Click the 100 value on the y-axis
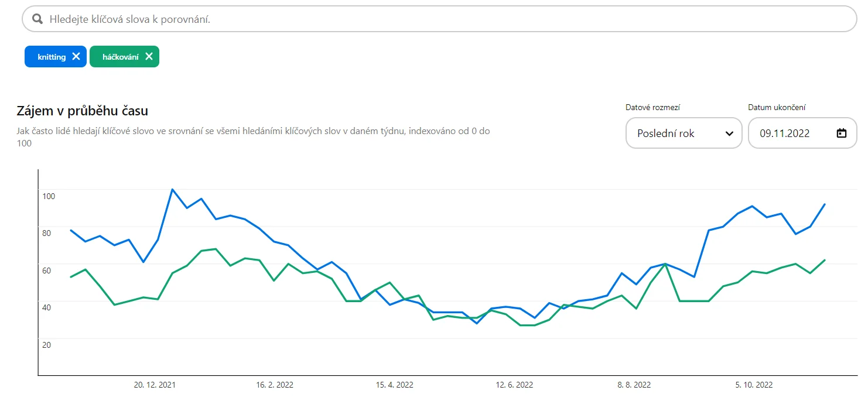 coord(49,196)
